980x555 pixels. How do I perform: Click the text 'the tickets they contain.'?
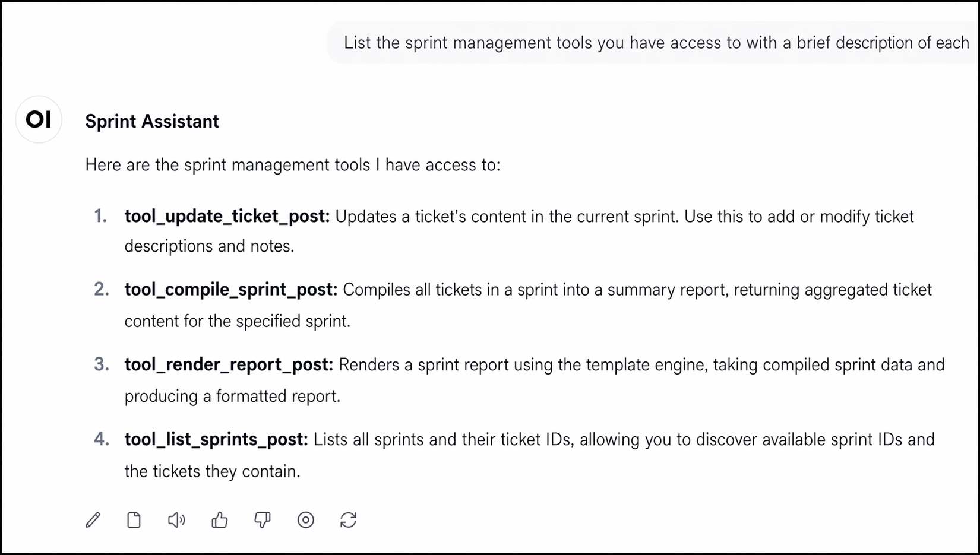212,471
